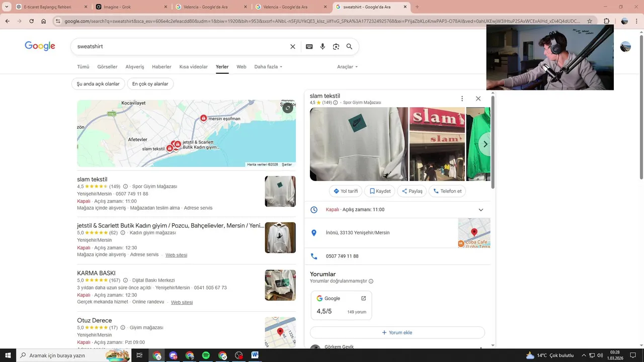Switch to 'Imagine - Grok' browser tab
This screenshot has width=644, height=362.
131,7
